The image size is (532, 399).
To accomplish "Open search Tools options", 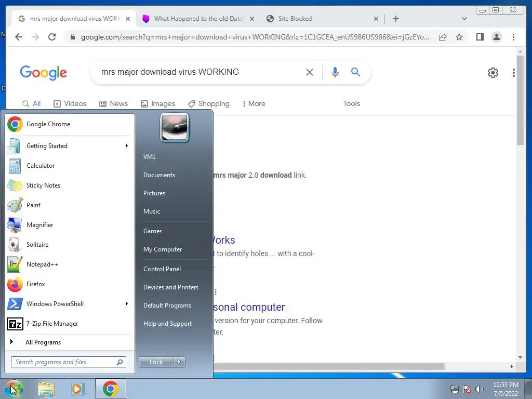I will click(x=352, y=103).
